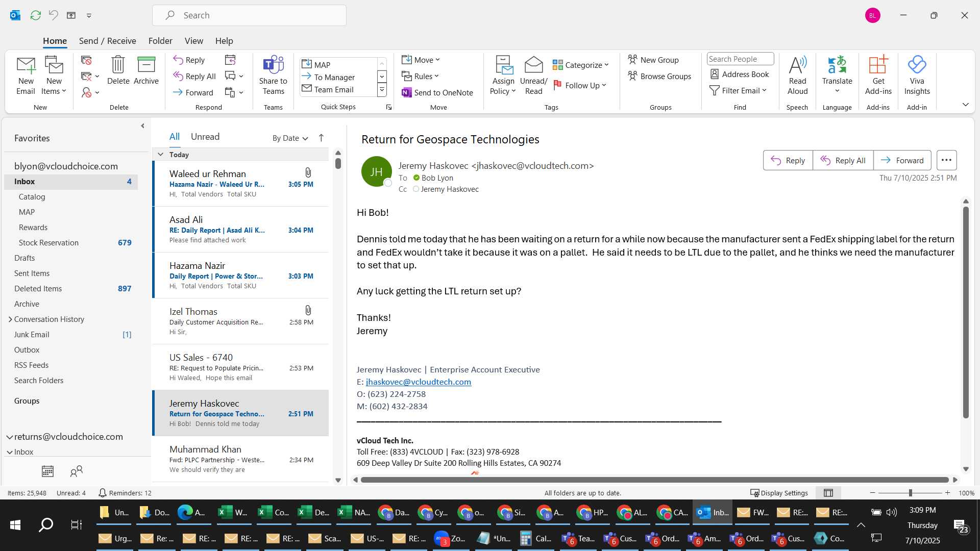Click the Search box at top

pyautogui.click(x=249, y=15)
